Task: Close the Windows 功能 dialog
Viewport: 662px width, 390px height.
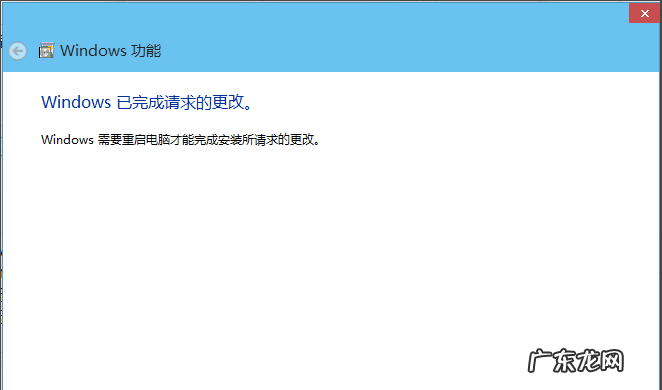Action: coord(644,13)
